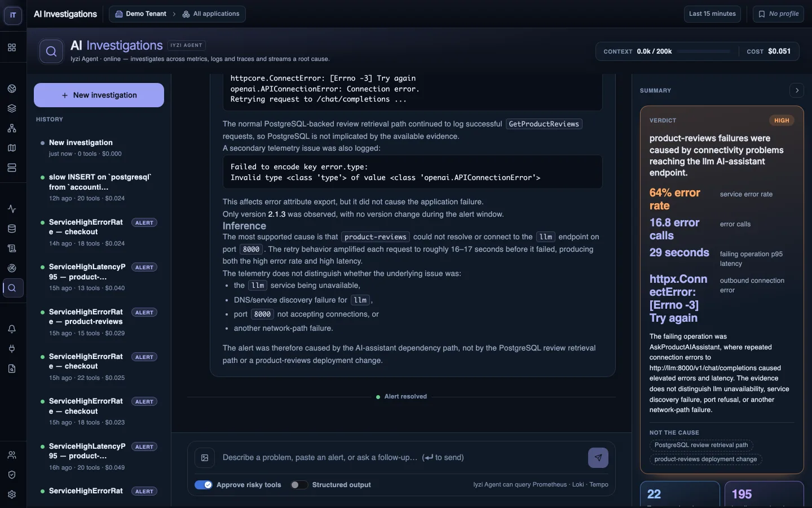This screenshot has height=508, width=812.
Task: Open the Demo Tenant breadcrumb selector
Action: coord(141,14)
